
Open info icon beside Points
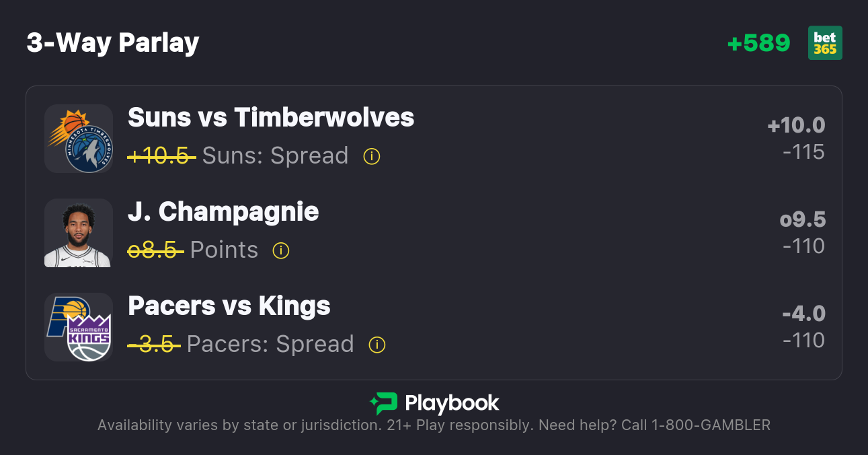pos(281,250)
